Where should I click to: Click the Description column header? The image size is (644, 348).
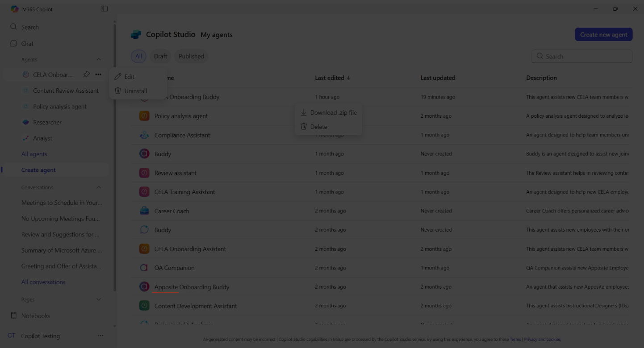tap(541, 78)
